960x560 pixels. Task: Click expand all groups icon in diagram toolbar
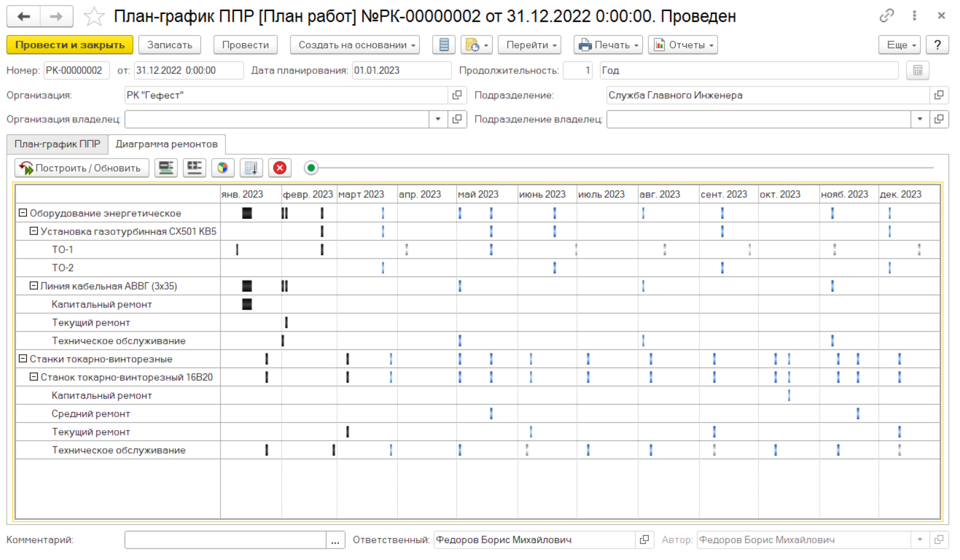click(x=194, y=168)
